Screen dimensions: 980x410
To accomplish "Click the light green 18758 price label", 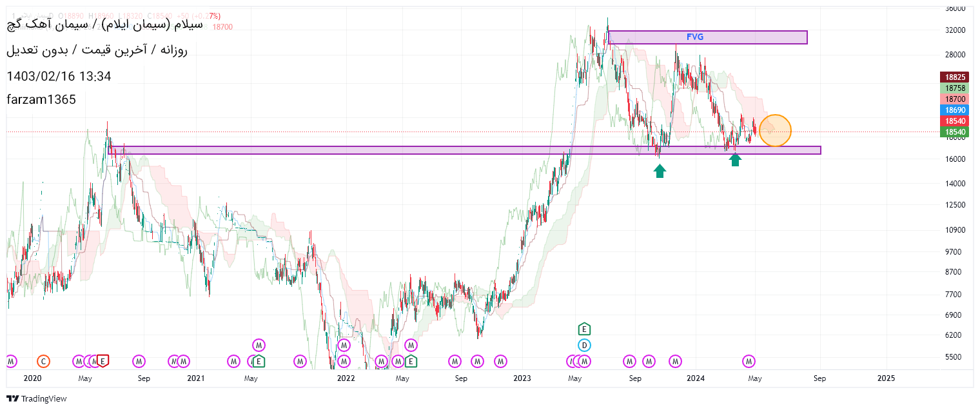I will tap(955, 88).
